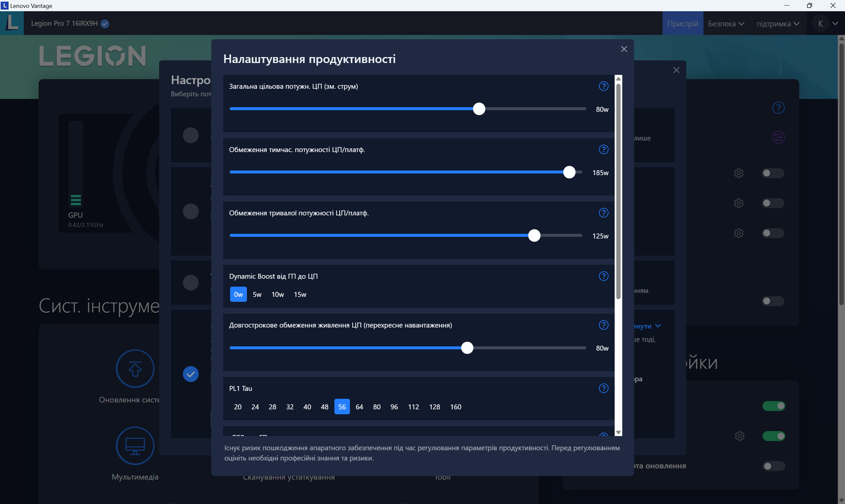This screenshot has width=845, height=504.
Task: Click Legion Pro 7 16IRX9H device name
Action: (x=64, y=23)
